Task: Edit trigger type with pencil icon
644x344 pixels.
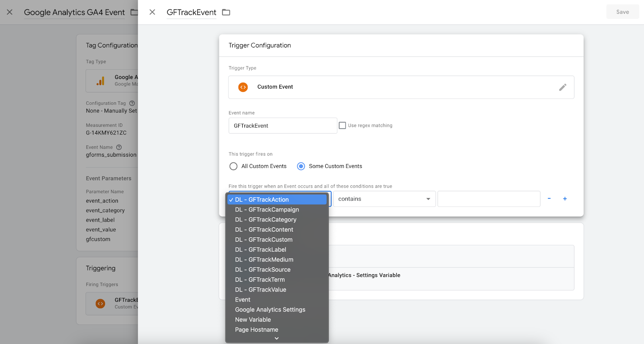Action: pos(563,87)
